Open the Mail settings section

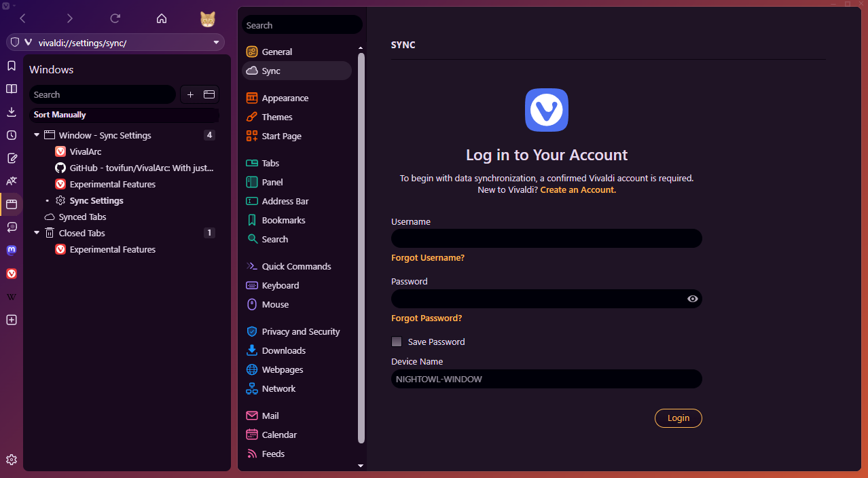297,416
